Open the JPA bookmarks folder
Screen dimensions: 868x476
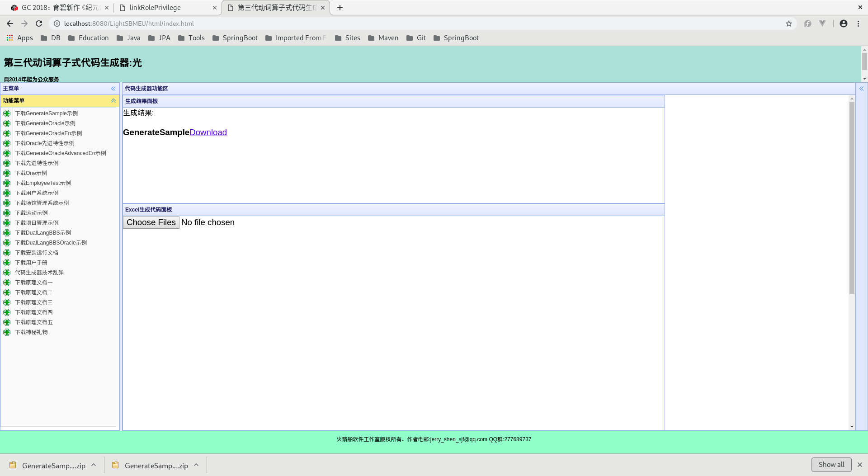[160, 38]
